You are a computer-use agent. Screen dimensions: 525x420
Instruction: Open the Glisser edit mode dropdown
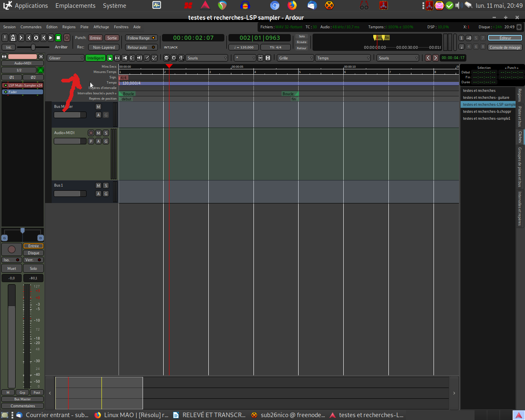[x=66, y=58]
